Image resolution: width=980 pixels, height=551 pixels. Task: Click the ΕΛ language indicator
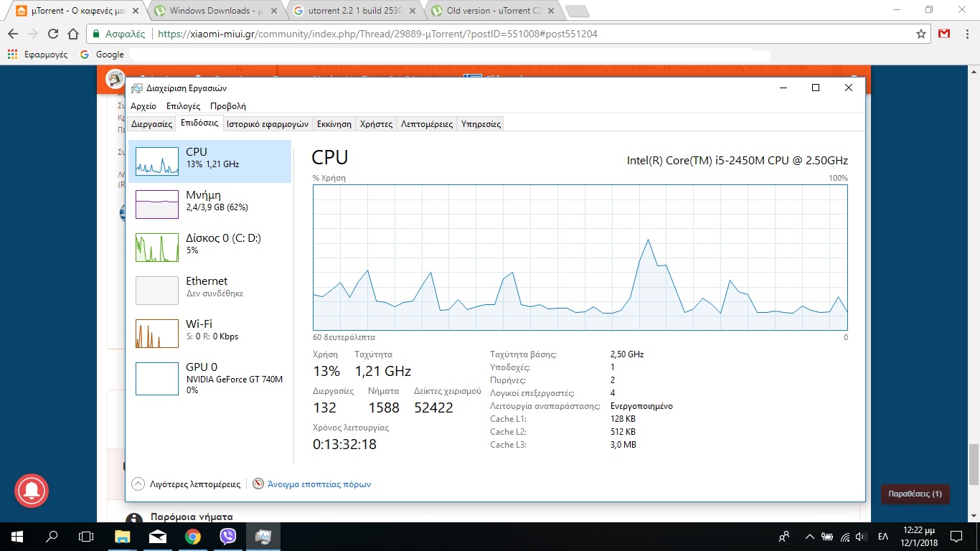pyautogui.click(x=883, y=536)
